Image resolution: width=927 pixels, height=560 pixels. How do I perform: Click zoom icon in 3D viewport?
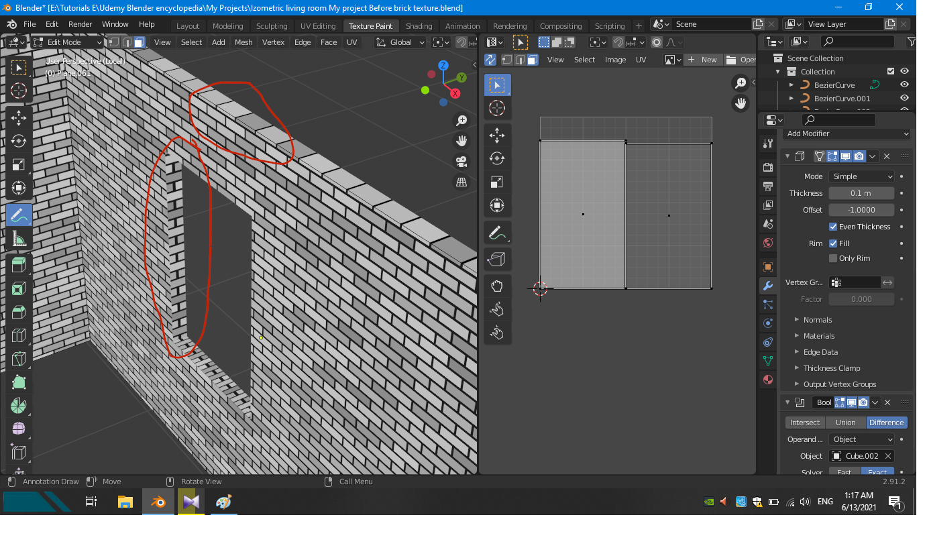click(x=461, y=121)
